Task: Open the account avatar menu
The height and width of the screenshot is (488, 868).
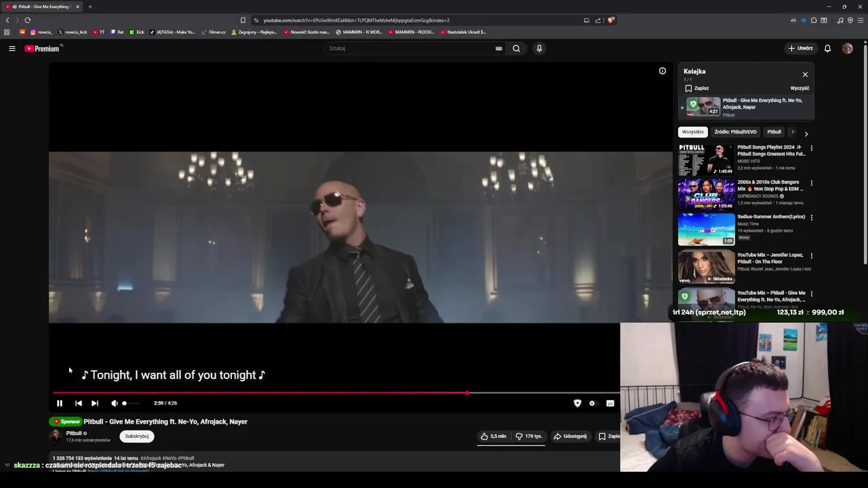Action: (847, 48)
